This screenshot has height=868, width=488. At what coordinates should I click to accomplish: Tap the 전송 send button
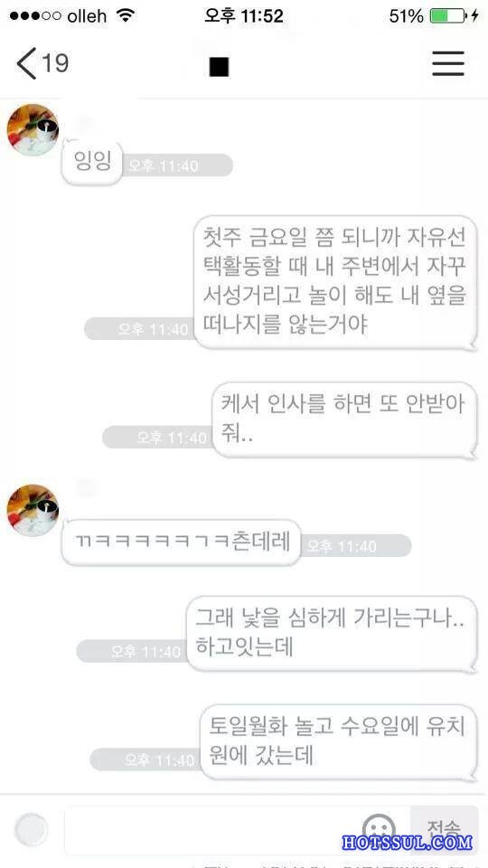444,829
